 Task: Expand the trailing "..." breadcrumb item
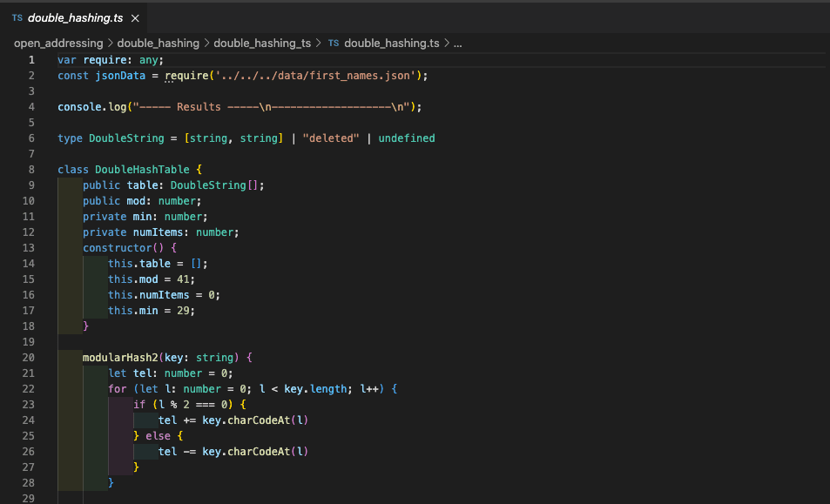tap(457, 43)
